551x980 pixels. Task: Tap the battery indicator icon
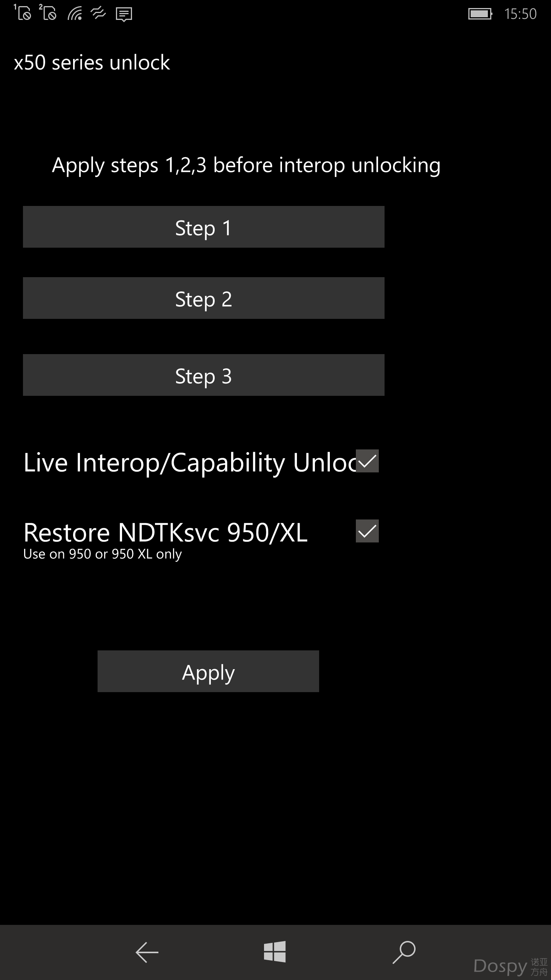pos(480,14)
